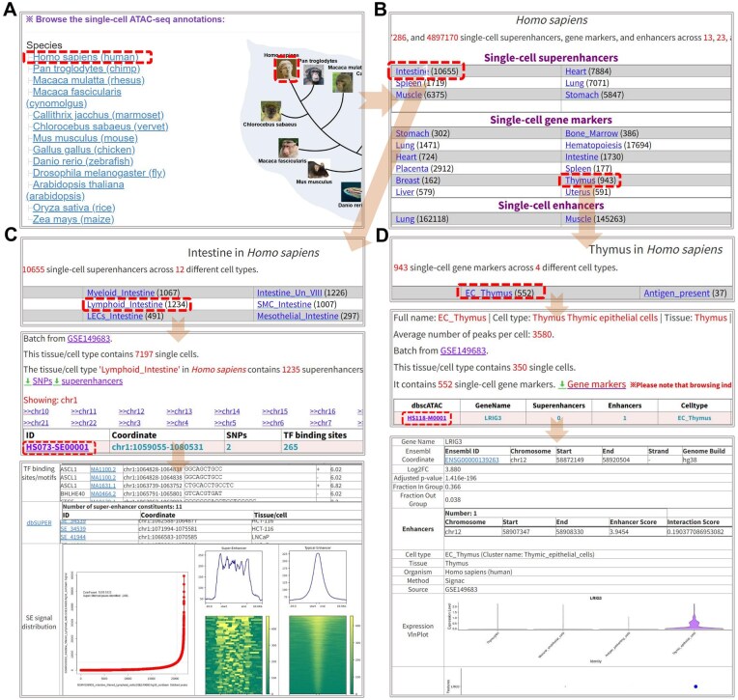The width and height of the screenshot is (738, 700).
Task: Open Danio rerio (zebrafish) link
Action: tap(83, 161)
